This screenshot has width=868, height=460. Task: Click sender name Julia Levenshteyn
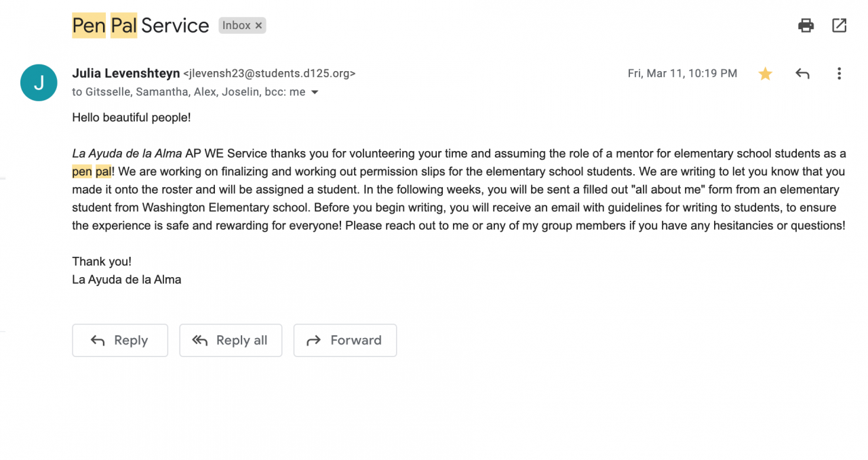pyautogui.click(x=126, y=73)
